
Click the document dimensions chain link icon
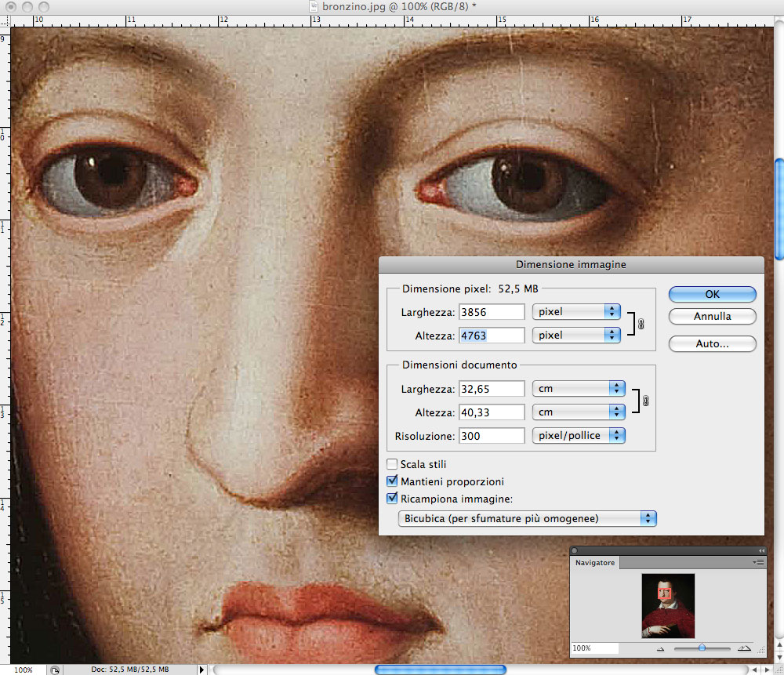(645, 401)
